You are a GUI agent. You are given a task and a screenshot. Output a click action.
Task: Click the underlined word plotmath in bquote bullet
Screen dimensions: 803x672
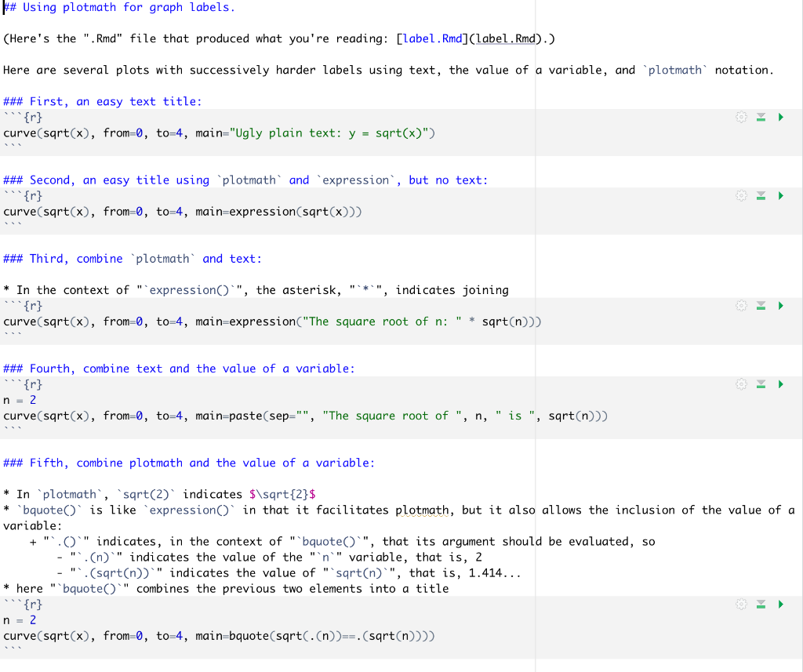(x=422, y=510)
